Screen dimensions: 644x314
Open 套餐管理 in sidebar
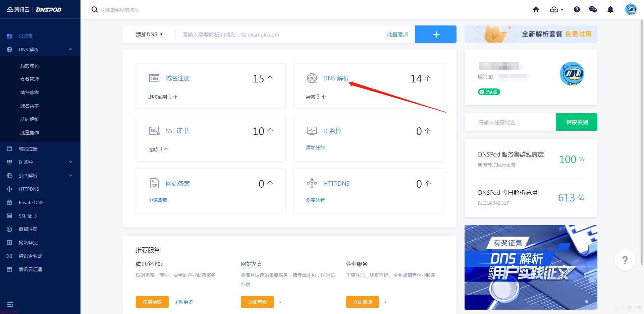coord(30,79)
